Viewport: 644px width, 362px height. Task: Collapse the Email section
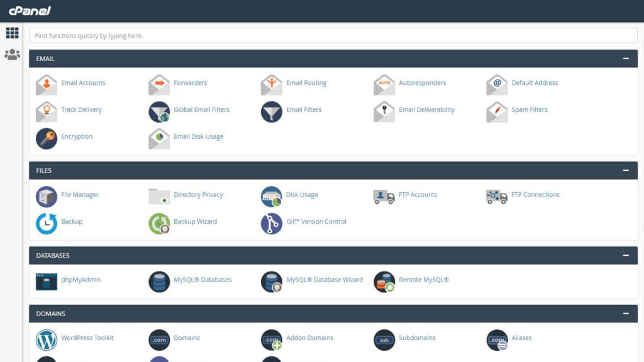click(625, 58)
